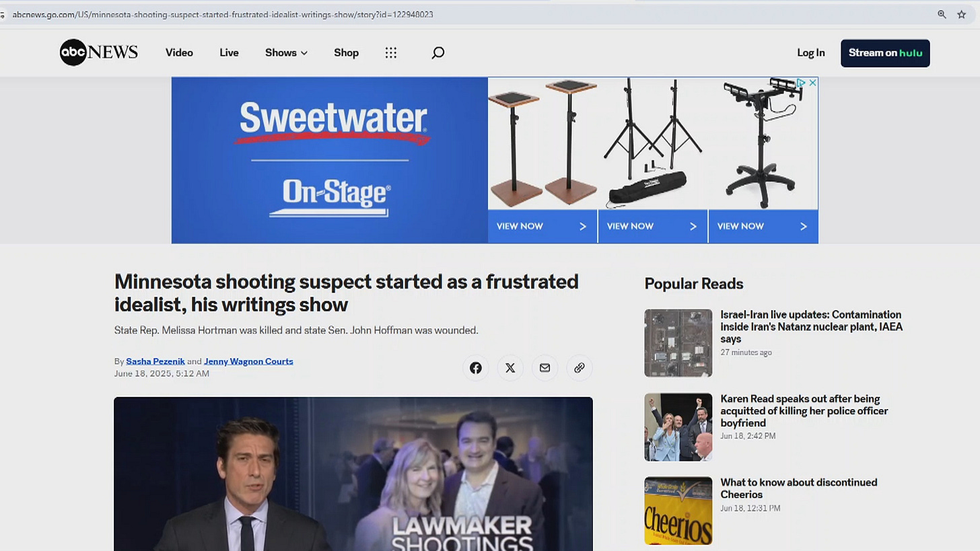Screen dimensions: 980x551
Task: Click the browser address bar URL
Action: tap(223, 14)
